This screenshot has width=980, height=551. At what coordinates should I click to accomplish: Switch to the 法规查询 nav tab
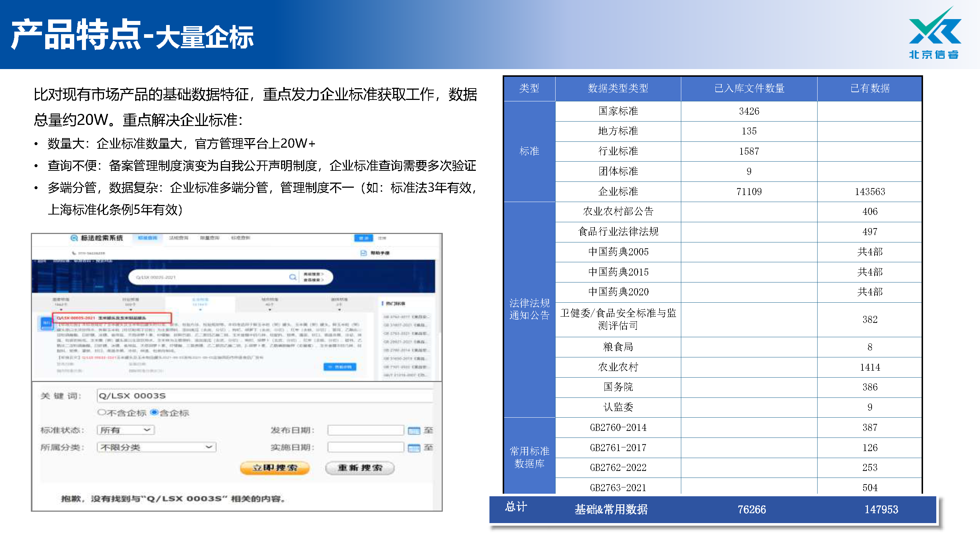pos(179,238)
